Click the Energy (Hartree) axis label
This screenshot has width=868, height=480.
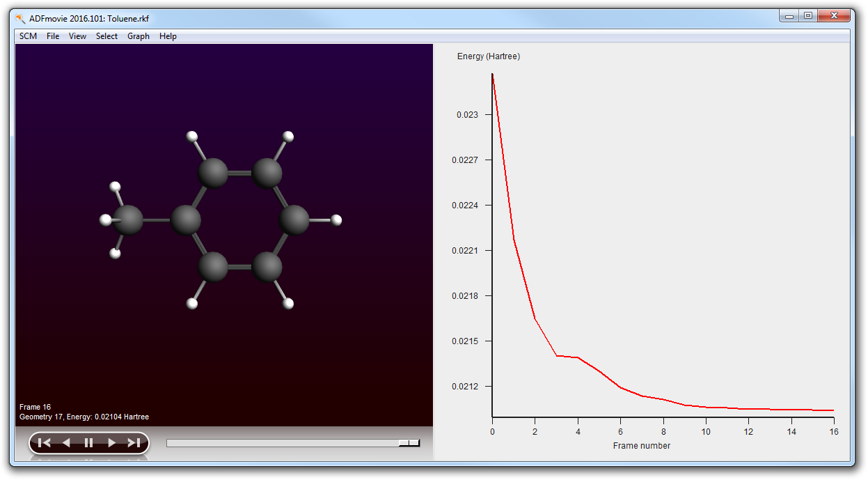click(x=489, y=56)
